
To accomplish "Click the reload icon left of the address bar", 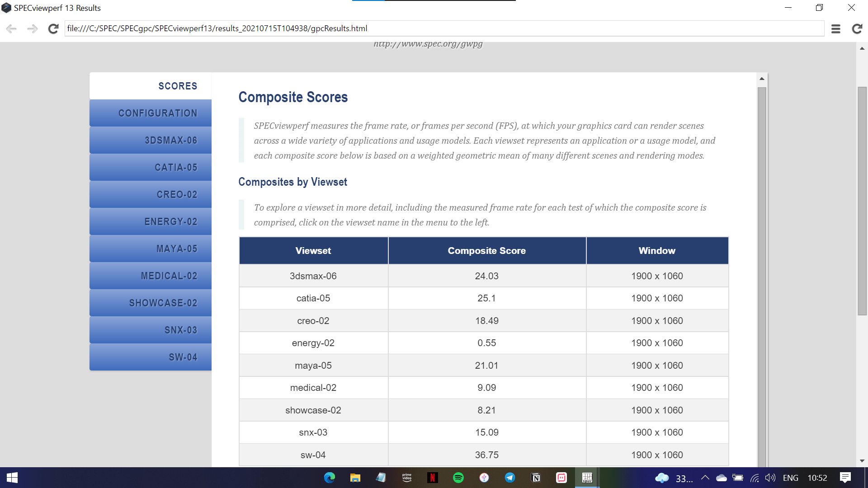I will point(53,29).
